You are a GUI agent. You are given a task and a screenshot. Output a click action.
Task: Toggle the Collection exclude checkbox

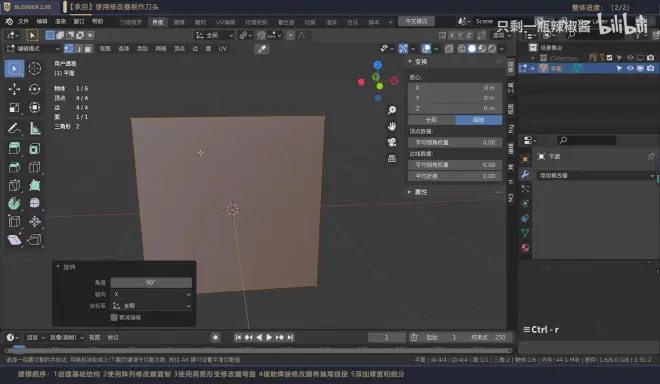pyautogui.click(x=609, y=58)
